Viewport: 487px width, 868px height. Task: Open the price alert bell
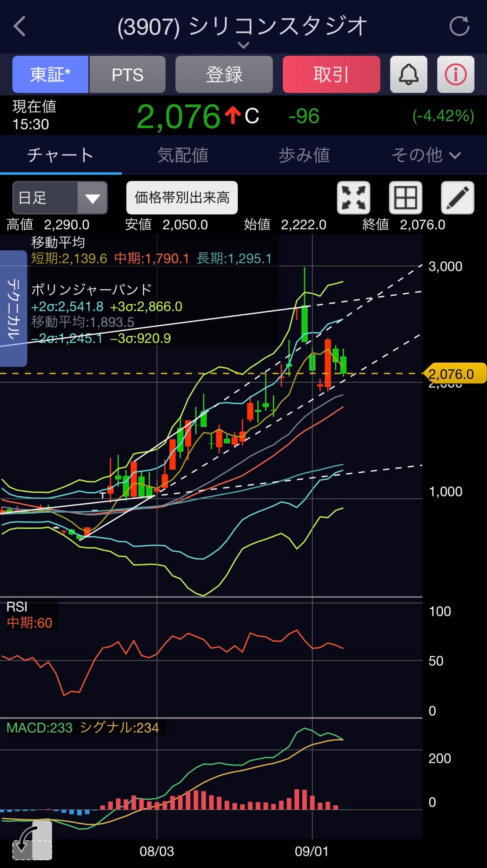point(408,74)
